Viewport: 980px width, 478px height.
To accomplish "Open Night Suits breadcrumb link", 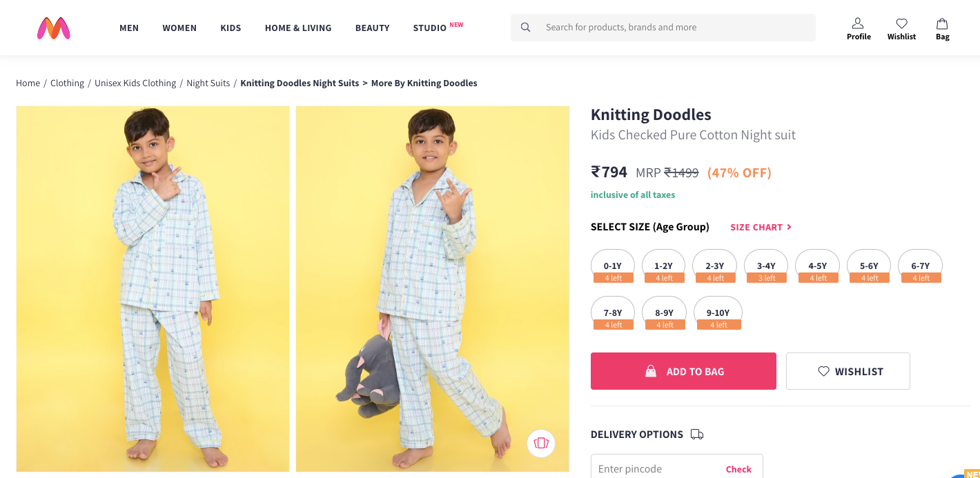I will click(x=208, y=83).
